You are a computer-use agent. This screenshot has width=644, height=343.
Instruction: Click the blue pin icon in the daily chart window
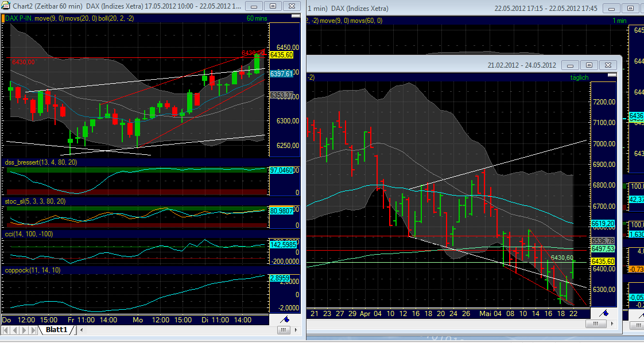tap(603, 314)
